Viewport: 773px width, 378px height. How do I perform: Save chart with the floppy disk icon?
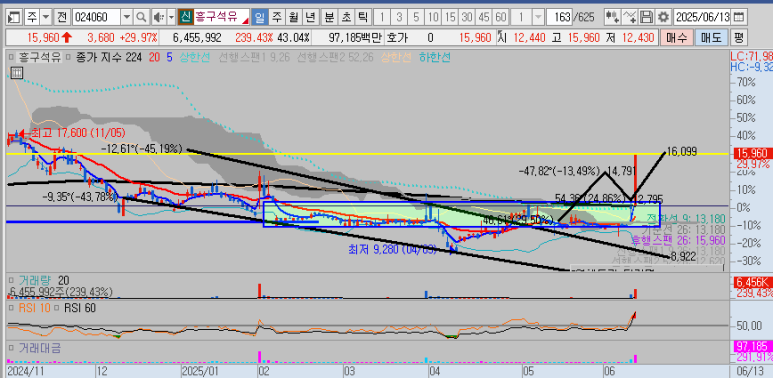click(646, 18)
